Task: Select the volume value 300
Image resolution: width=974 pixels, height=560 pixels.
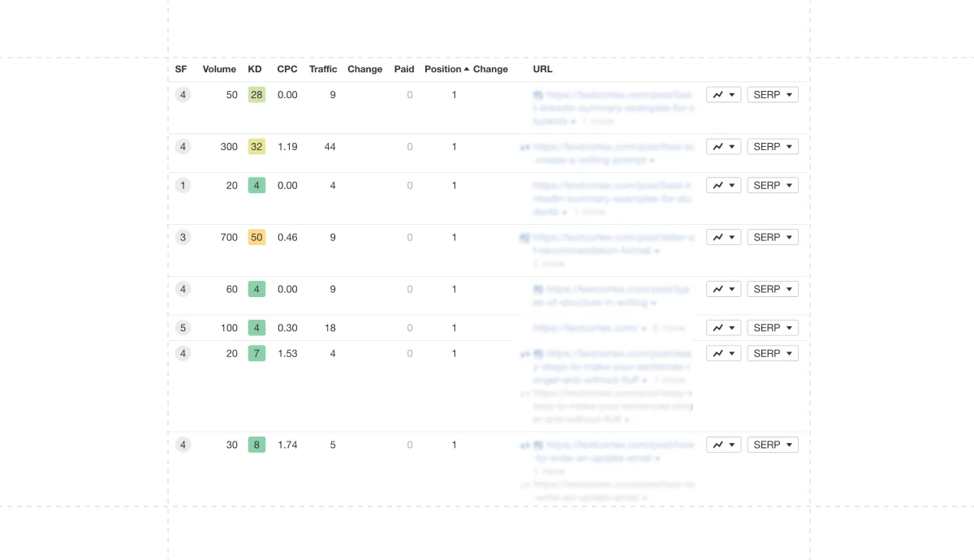Action: [229, 147]
